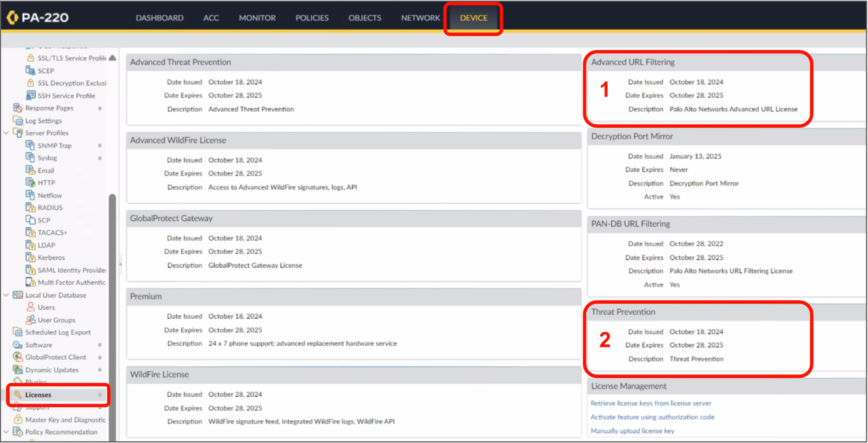Click the Netflow icon

pyautogui.click(x=30, y=195)
